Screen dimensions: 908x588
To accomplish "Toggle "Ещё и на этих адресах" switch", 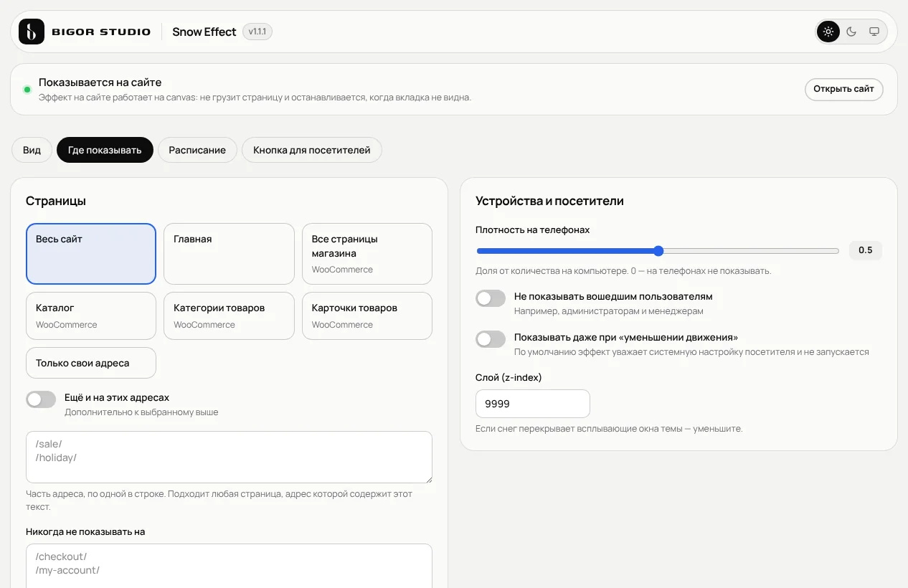I will click(x=41, y=399).
